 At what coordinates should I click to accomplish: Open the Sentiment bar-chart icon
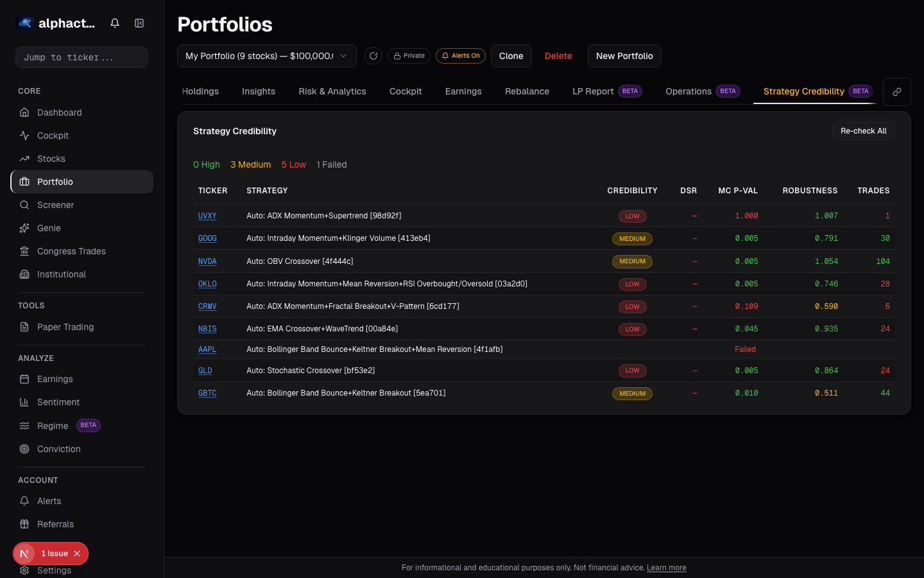coord(26,402)
